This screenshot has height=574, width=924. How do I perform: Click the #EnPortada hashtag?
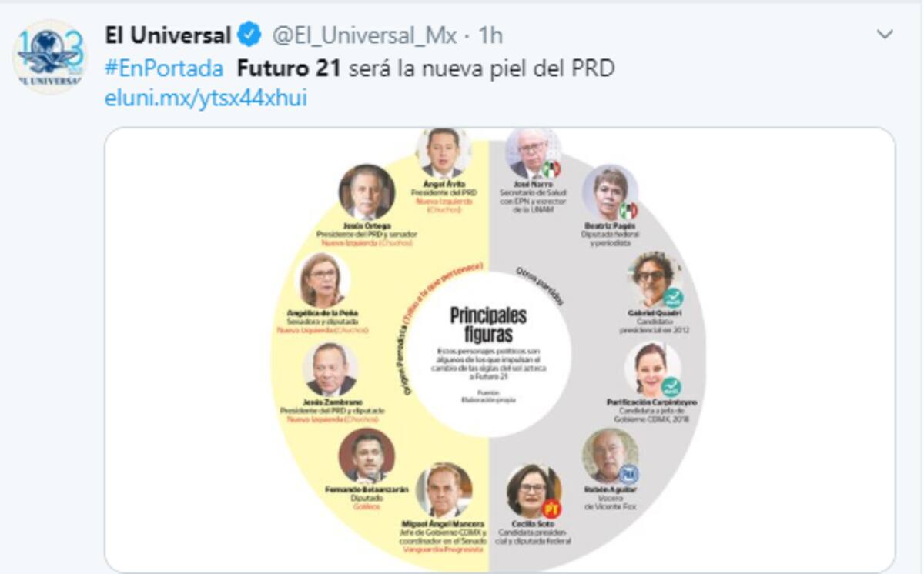click(x=164, y=68)
